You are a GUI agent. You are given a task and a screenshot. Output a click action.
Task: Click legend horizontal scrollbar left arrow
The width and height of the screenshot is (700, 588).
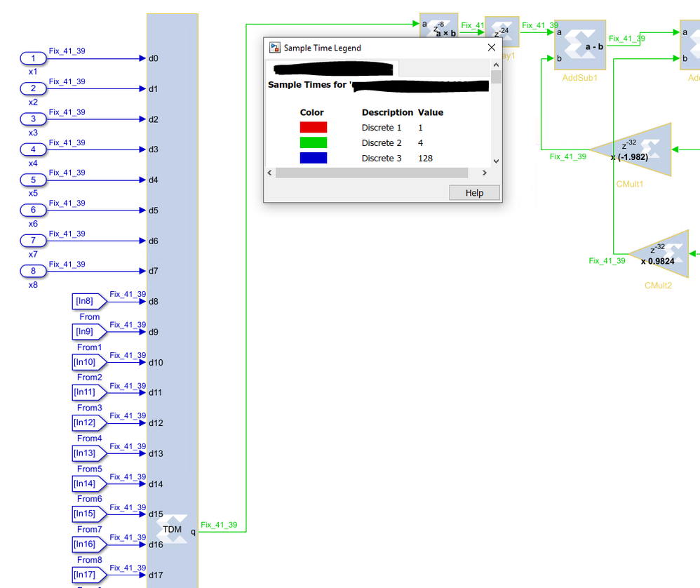[x=269, y=173]
